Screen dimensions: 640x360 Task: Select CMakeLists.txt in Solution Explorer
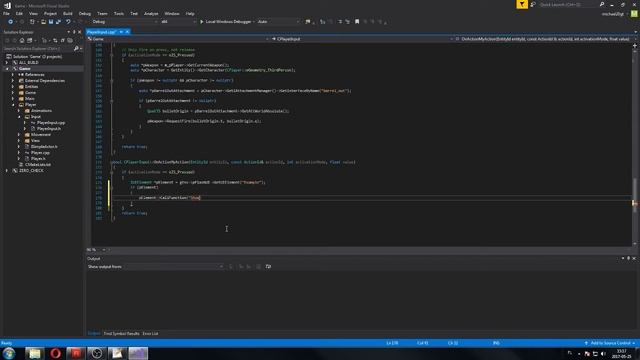pyautogui.click(x=38, y=164)
